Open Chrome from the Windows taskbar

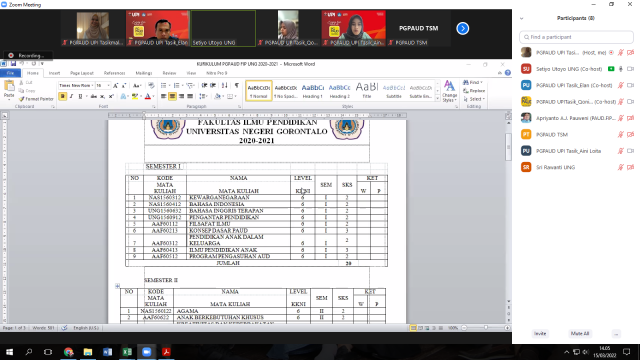coord(68,352)
